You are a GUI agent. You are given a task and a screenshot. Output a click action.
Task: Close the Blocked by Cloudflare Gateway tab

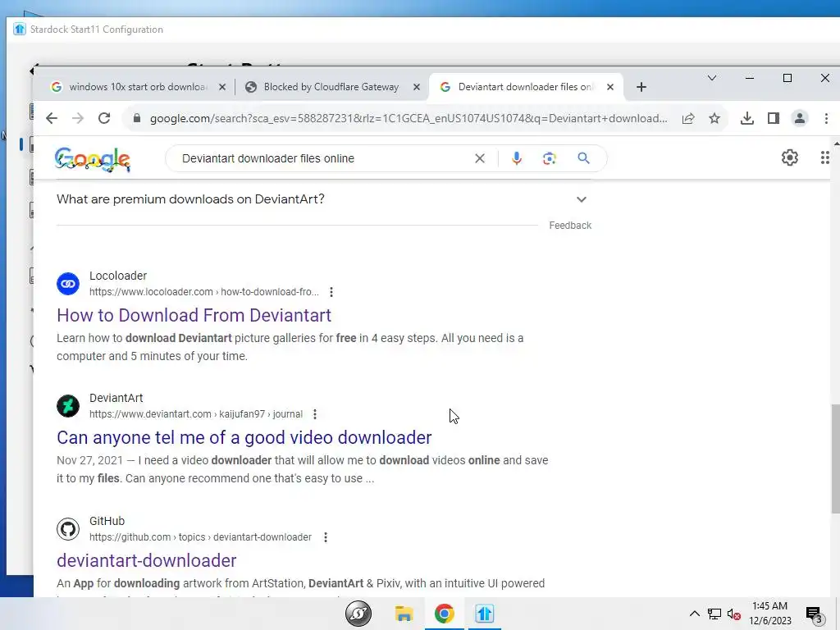click(416, 87)
